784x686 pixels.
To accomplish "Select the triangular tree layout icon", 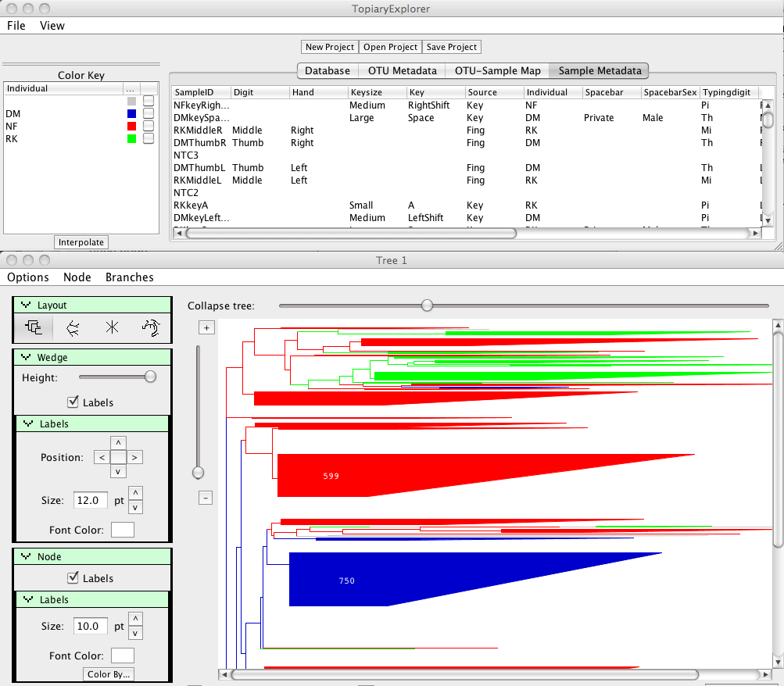I will (73, 327).
